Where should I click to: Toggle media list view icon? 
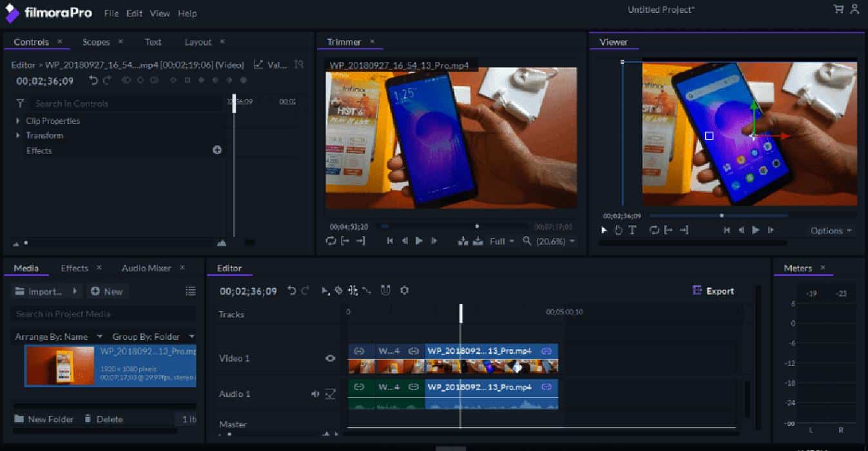point(190,291)
